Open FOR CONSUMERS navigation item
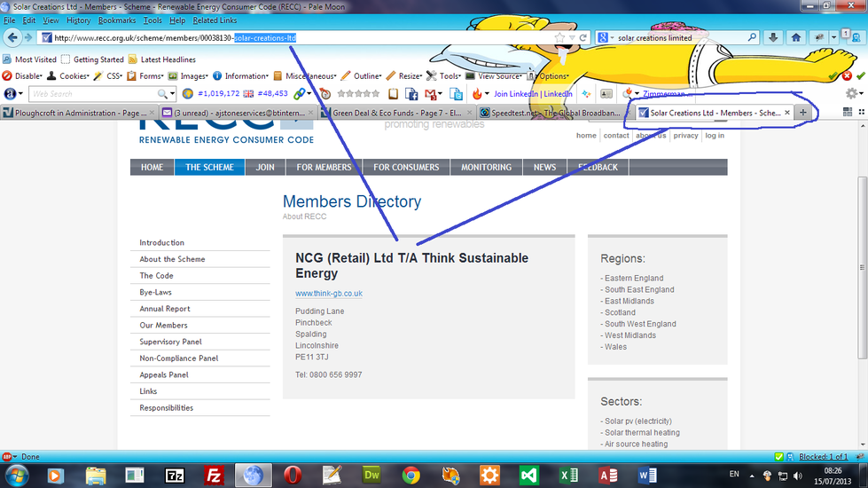Screen dimensions: 868x488 [x=406, y=167]
